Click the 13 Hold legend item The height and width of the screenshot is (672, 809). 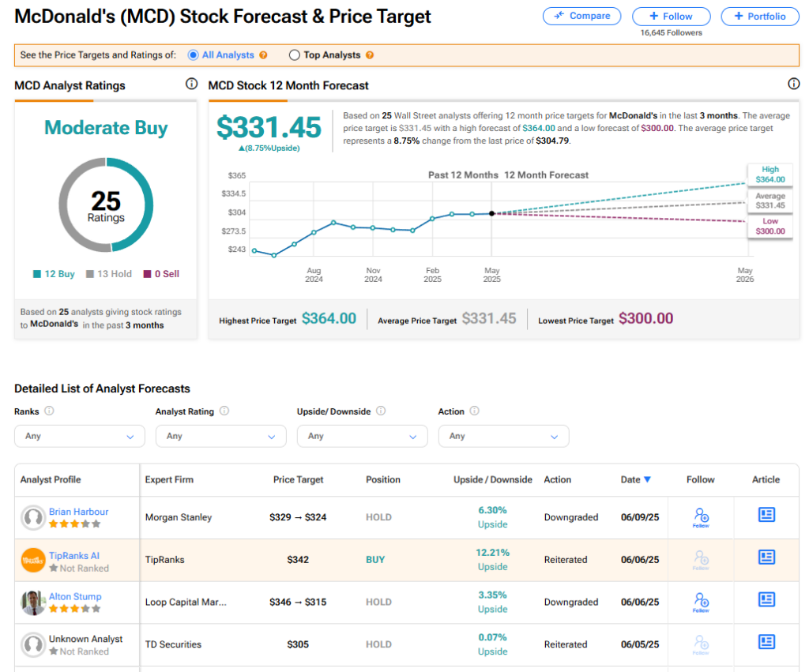tap(109, 274)
